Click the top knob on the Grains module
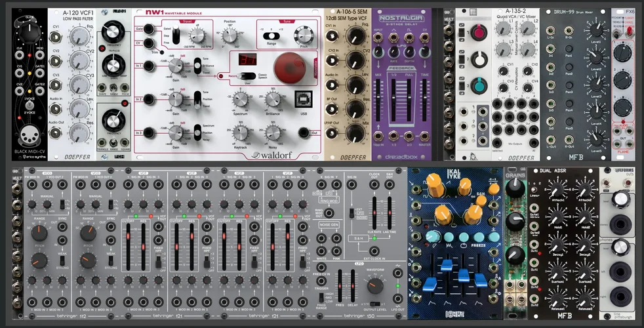The width and height of the screenshot is (644, 328). click(515, 188)
